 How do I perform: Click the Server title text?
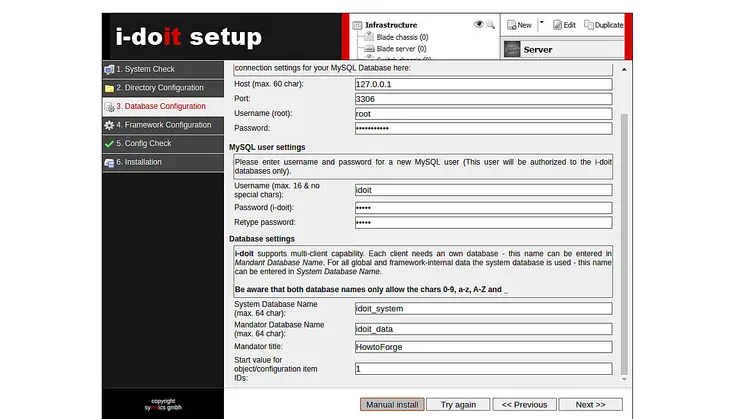538,50
